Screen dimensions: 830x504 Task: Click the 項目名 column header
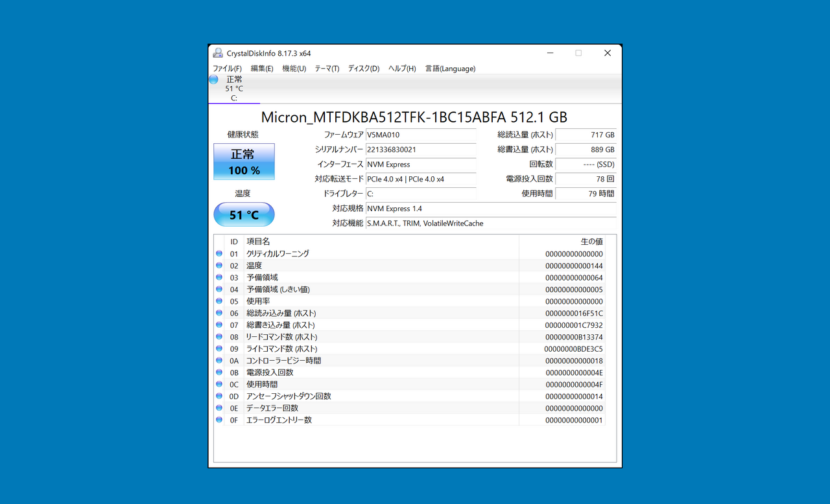click(x=381, y=242)
